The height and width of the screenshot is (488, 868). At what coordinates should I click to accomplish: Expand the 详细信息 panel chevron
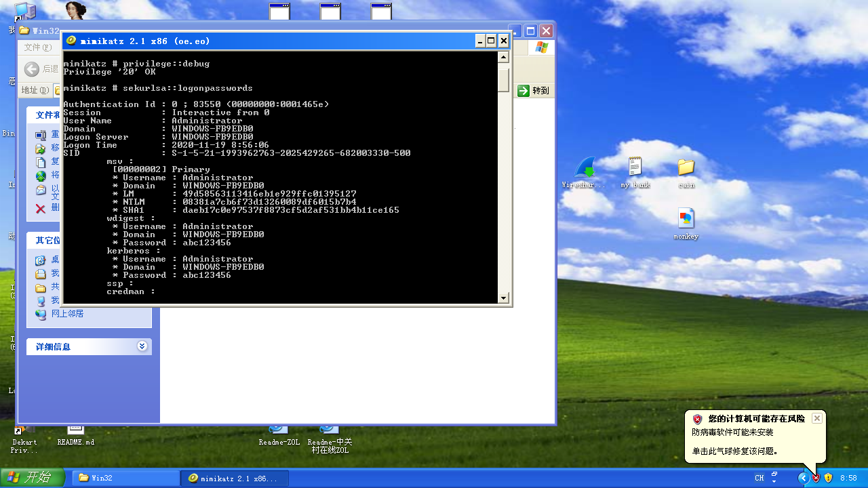(142, 346)
